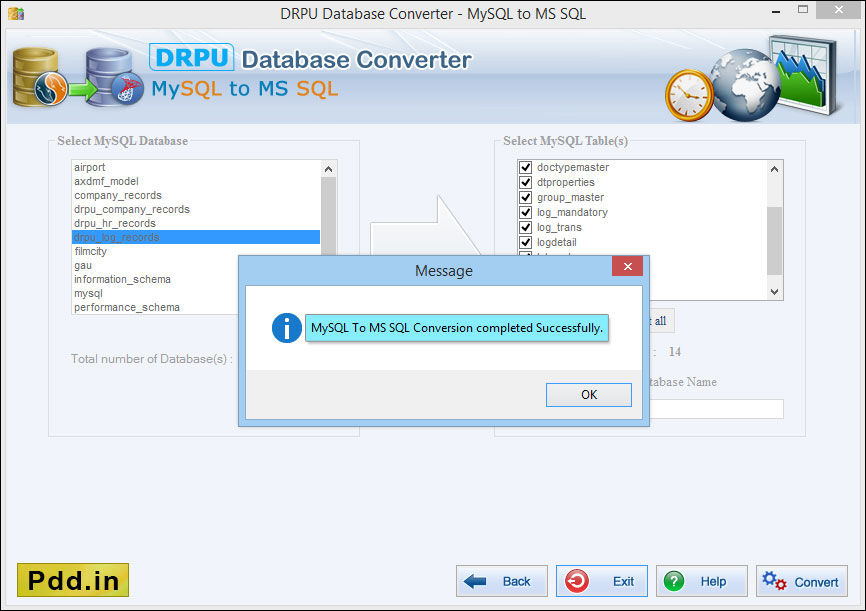This screenshot has width=866, height=611.
Task: Click table list scrollbar thumb
Action: click(x=774, y=241)
